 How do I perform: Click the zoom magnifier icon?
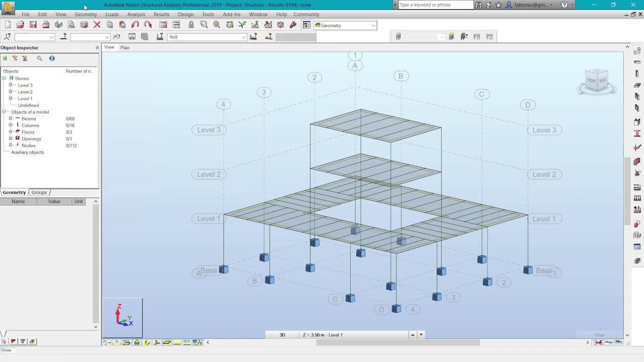tap(204, 25)
